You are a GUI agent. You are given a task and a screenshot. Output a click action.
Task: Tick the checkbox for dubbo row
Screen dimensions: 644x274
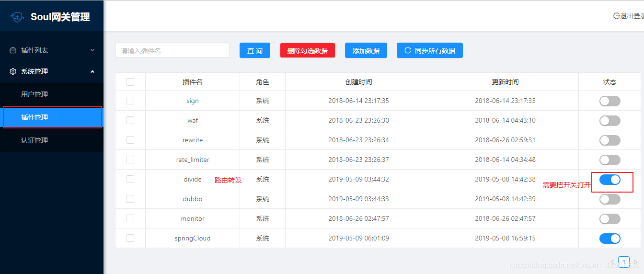coord(130,199)
